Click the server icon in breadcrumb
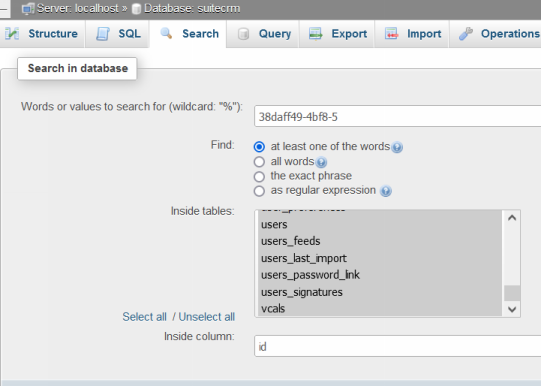The height and width of the screenshot is (386, 541). (28, 9)
